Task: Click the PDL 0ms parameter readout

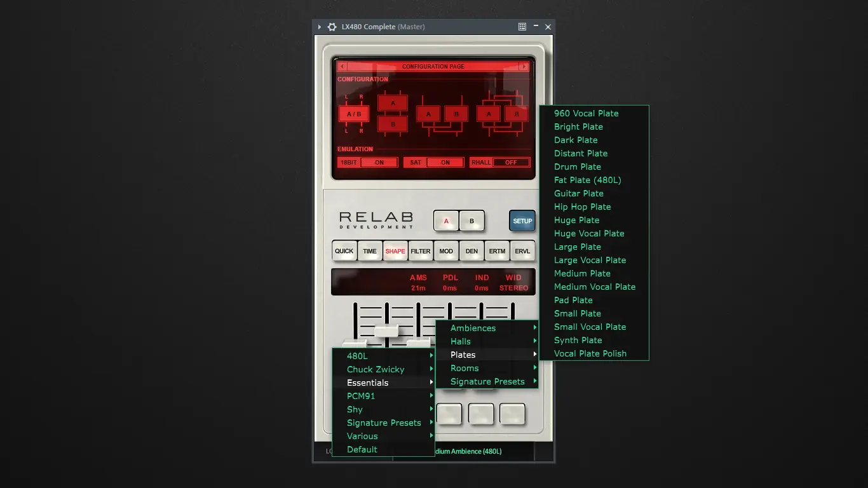Action: coord(450,283)
